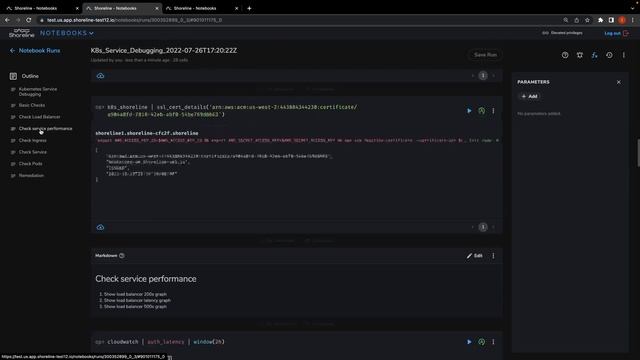
Task: Click browser zoom magnifier icon
Action: tap(566, 20)
